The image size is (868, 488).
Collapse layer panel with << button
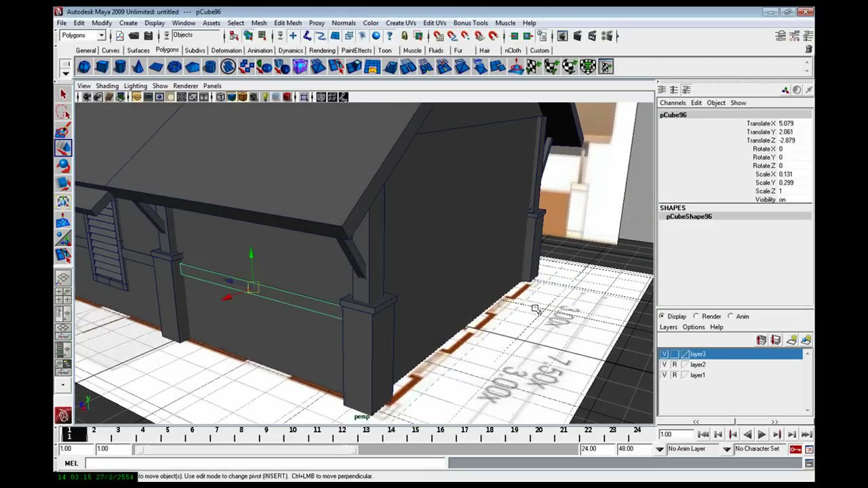pyautogui.click(x=696, y=422)
